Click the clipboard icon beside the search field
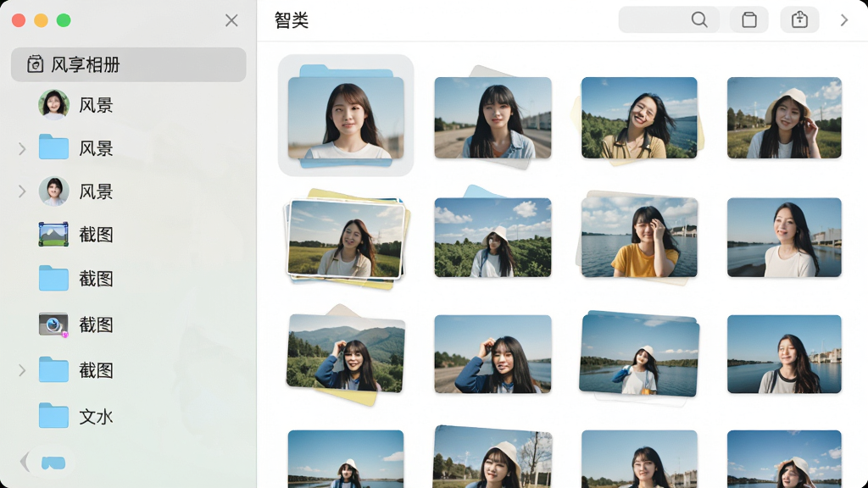Image resolution: width=868 pixels, height=488 pixels. [x=749, y=20]
